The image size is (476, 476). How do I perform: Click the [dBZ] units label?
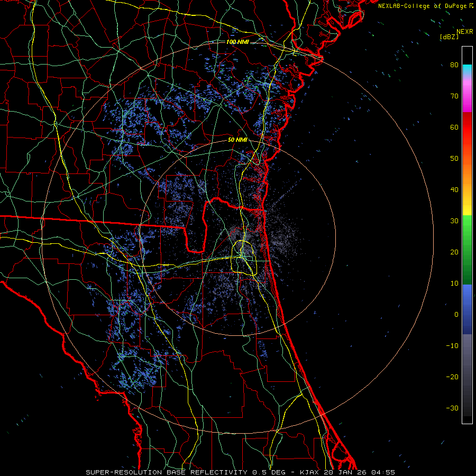[449, 37]
